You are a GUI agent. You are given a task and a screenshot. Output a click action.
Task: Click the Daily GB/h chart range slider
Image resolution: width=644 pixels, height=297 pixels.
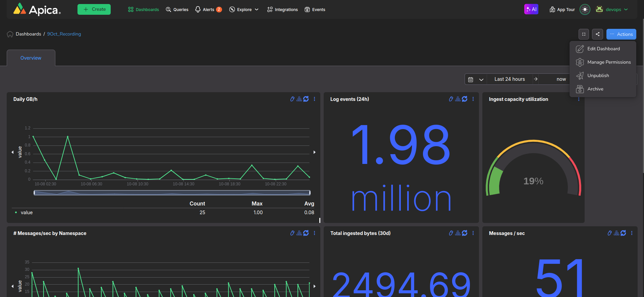point(172,193)
